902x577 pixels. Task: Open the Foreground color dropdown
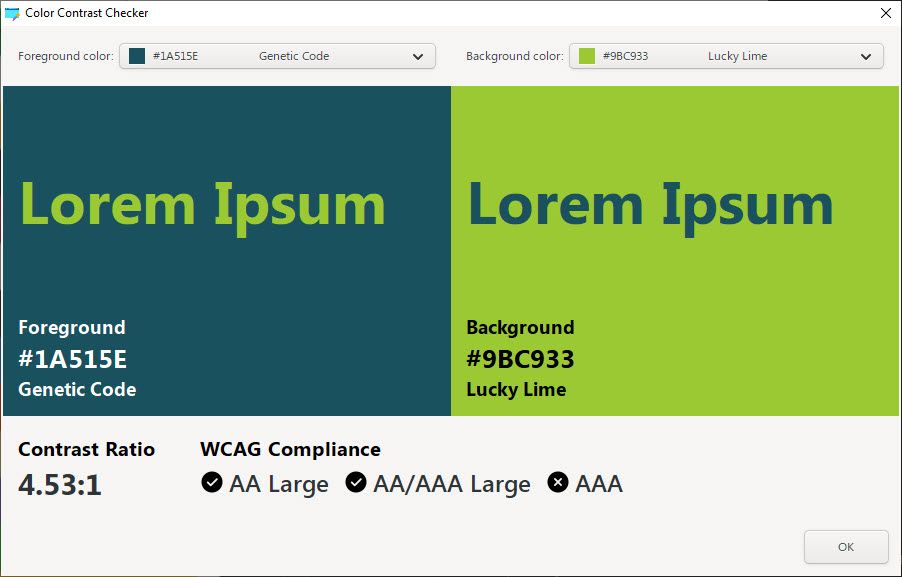(277, 56)
